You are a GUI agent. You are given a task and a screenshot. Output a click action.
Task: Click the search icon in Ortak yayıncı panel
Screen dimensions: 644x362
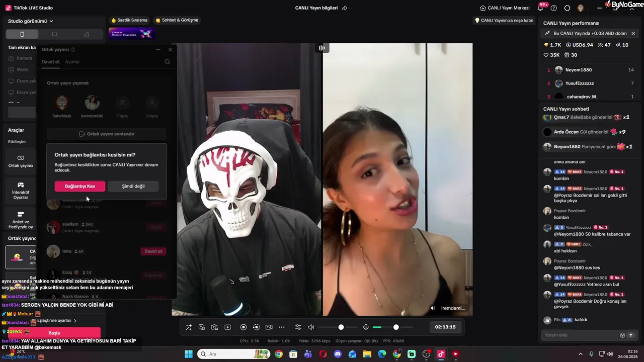(x=167, y=62)
